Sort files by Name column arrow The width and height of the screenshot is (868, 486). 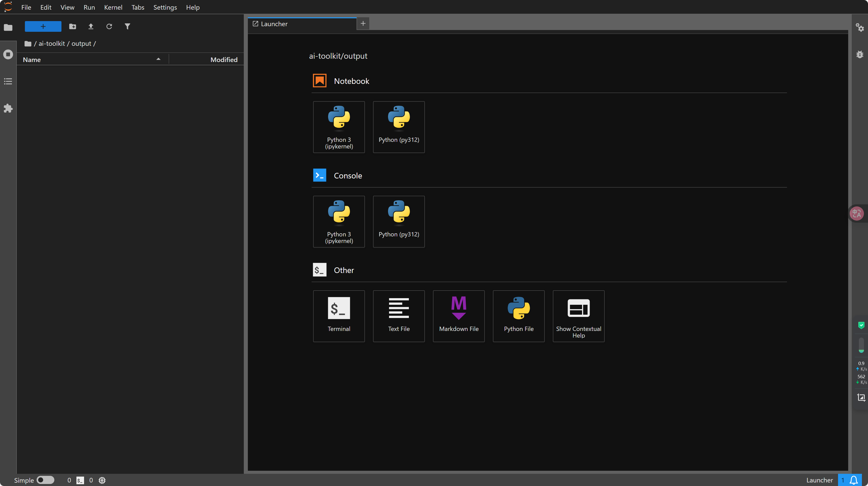[158, 59]
